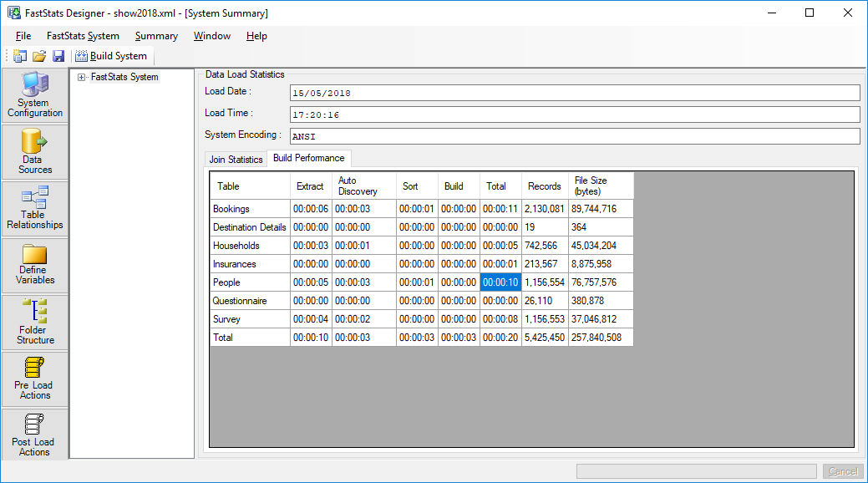Click grand total time 00:00:20
This screenshot has height=483, width=868.
coord(500,338)
